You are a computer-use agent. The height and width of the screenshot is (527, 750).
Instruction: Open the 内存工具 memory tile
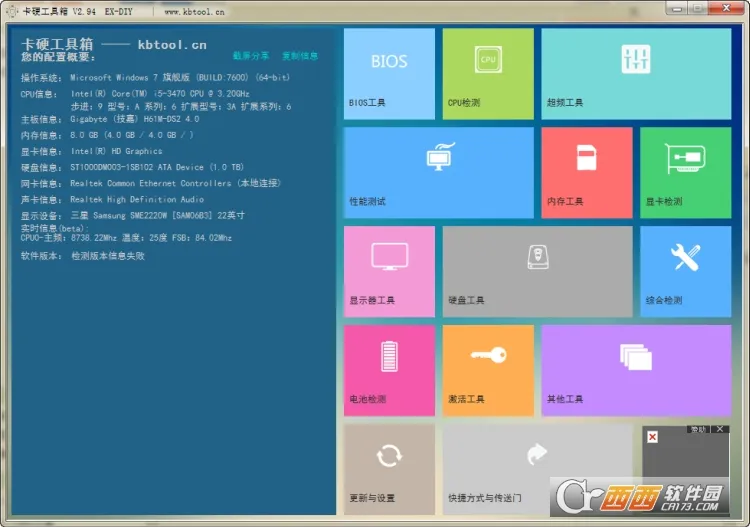587,173
